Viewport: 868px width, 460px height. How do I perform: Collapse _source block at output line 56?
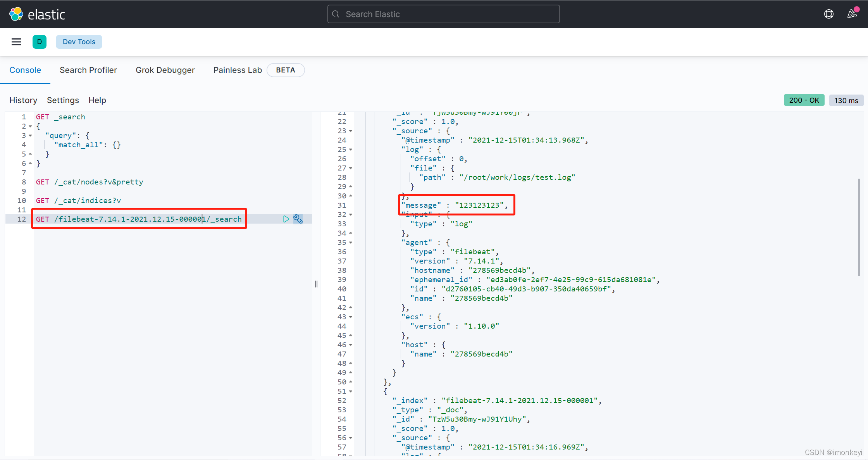click(351, 438)
